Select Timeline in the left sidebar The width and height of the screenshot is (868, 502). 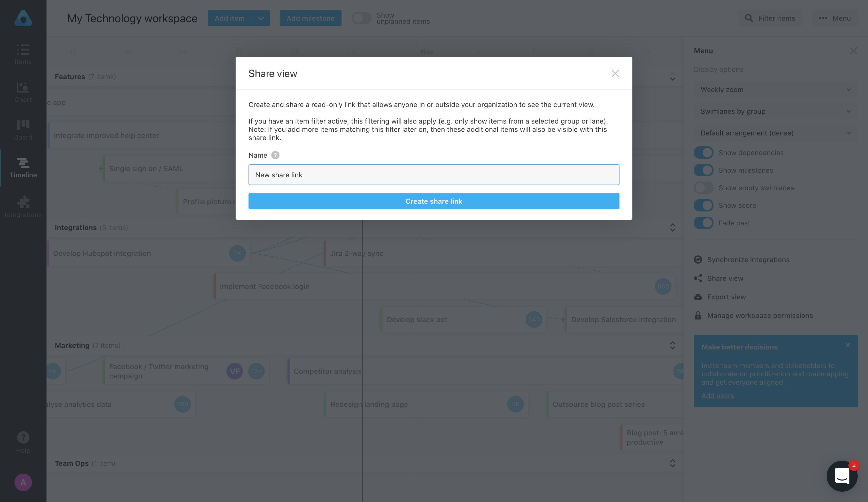tap(23, 168)
